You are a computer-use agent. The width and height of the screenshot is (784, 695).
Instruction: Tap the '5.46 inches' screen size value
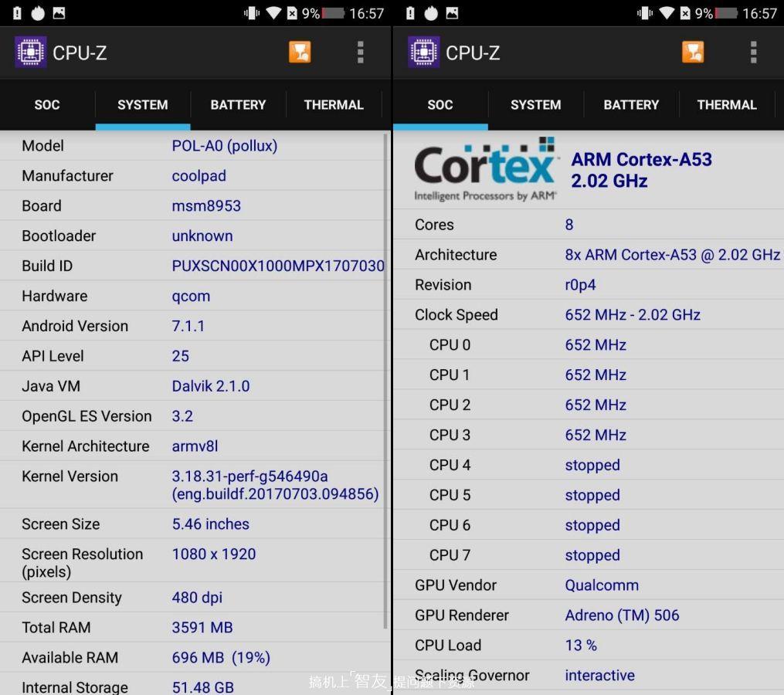tap(211, 524)
